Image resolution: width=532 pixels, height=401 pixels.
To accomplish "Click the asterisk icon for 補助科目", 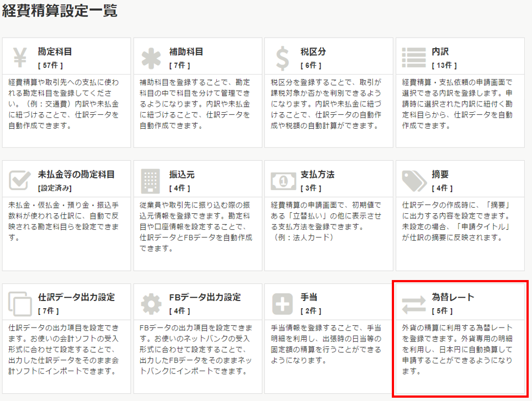I will click(151, 57).
